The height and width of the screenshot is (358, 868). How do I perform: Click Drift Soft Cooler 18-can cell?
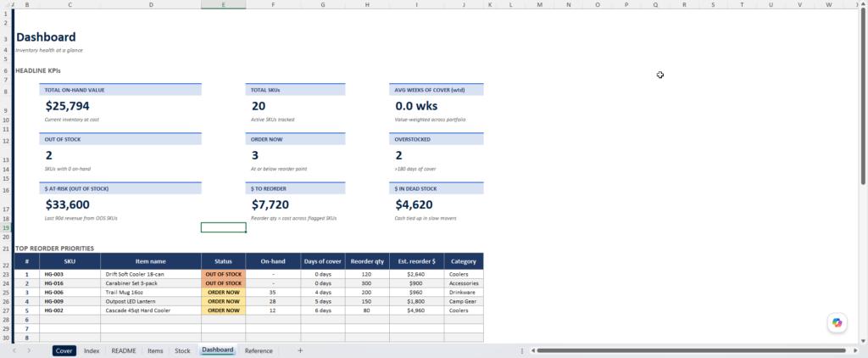click(151, 274)
